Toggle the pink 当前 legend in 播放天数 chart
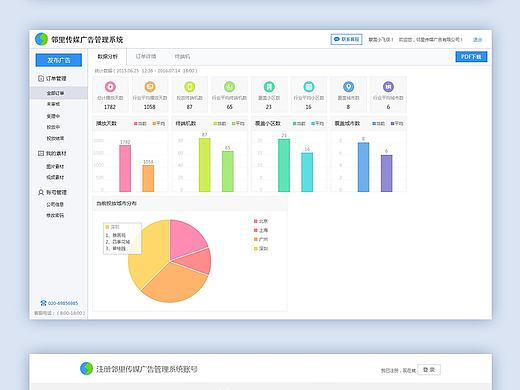The width and height of the screenshot is (520, 390). click(140, 123)
